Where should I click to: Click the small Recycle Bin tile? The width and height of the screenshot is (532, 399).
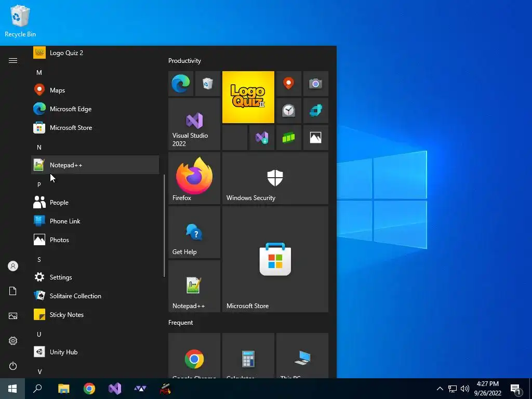point(208,84)
